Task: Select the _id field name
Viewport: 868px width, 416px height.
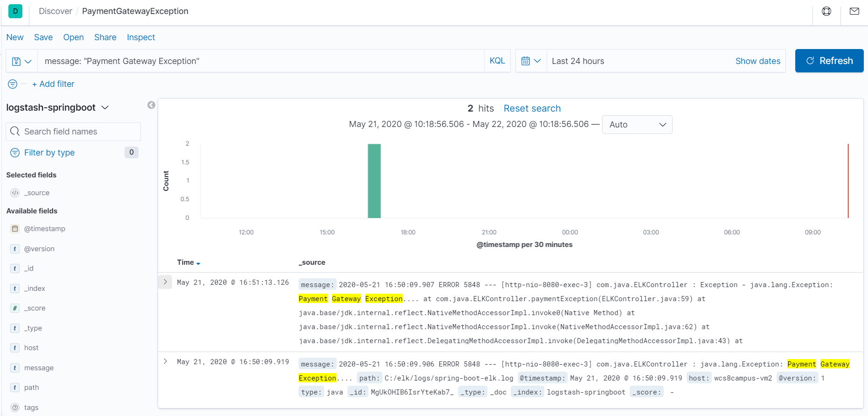Action: (x=29, y=268)
